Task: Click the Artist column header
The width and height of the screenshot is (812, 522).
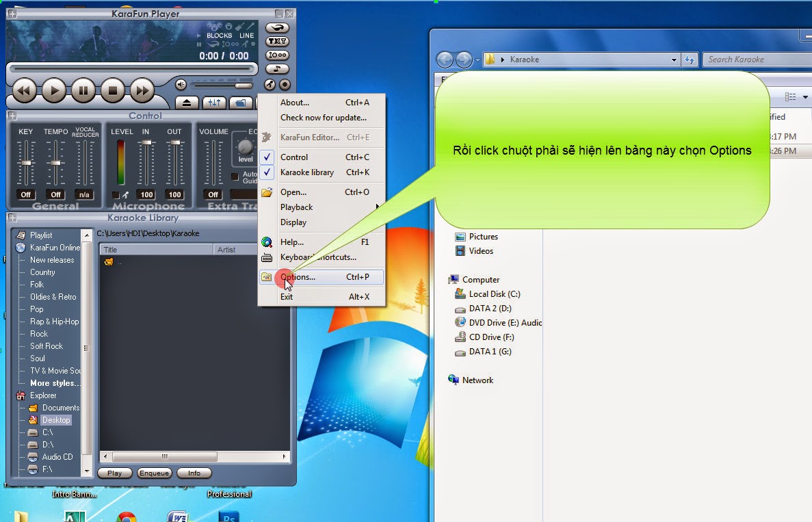Action: click(x=235, y=250)
